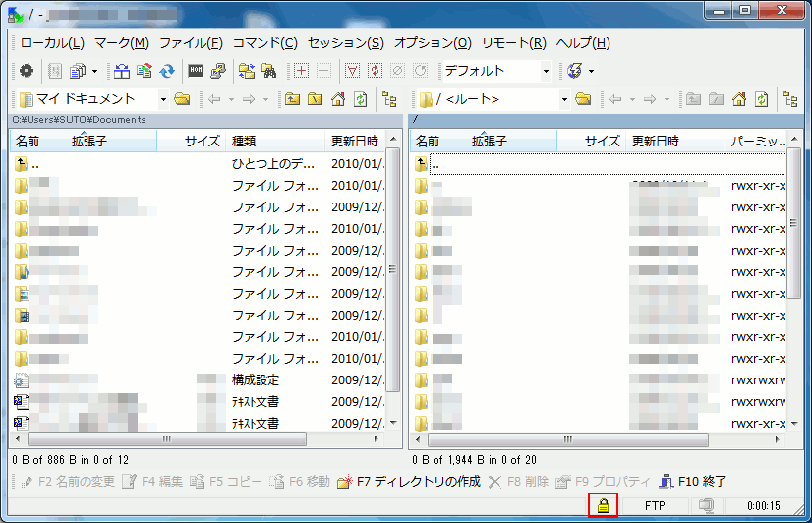This screenshot has height=523, width=812.
Task: Click the lock encryption icon in status bar
Action: point(603,505)
